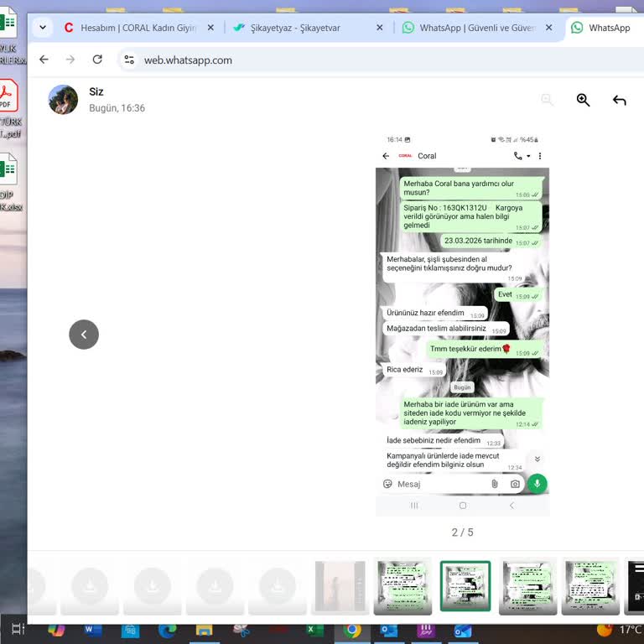Click the sender name Siz
644x644 pixels.
pyautogui.click(x=96, y=91)
